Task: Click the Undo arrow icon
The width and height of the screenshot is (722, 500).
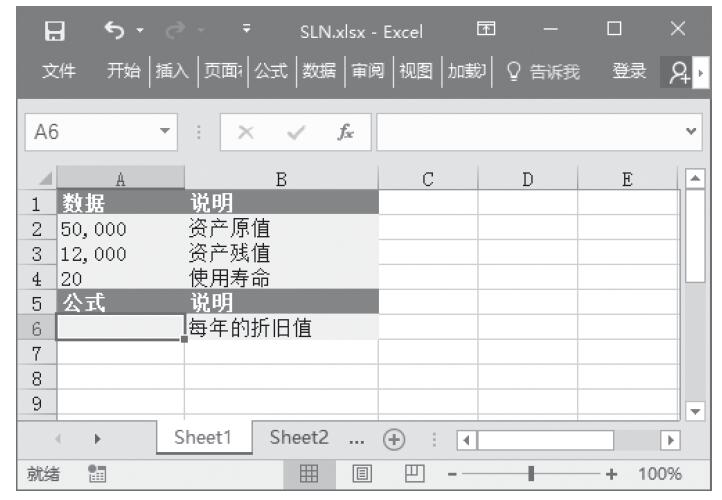Action: click(x=113, y=31)
